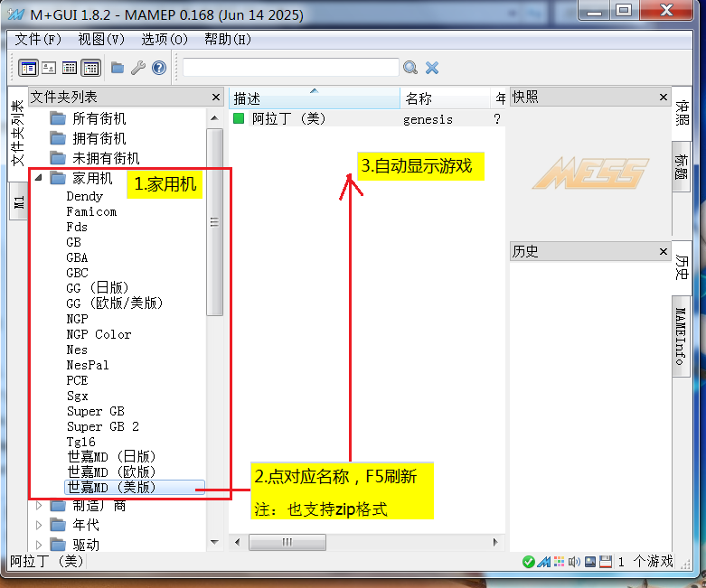Close the 历史 panel
The width and height of the screenshot is (706, 588).
pos(664,251)
